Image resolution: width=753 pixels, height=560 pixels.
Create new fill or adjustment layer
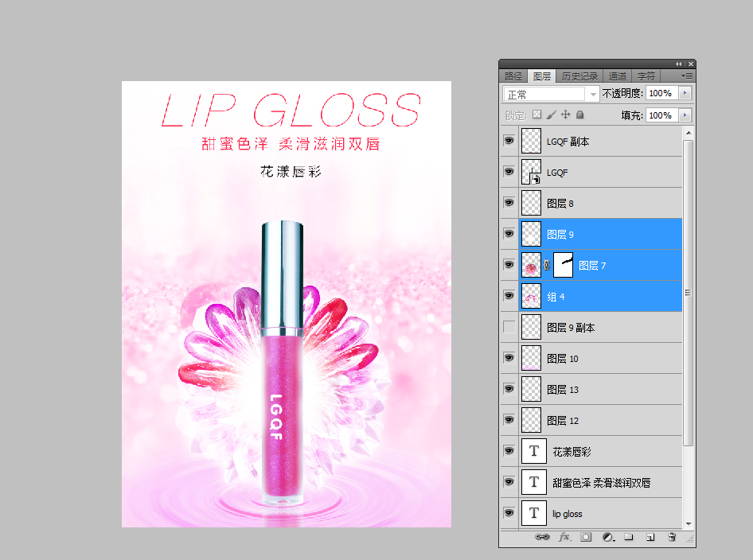(x=608, y=537)
